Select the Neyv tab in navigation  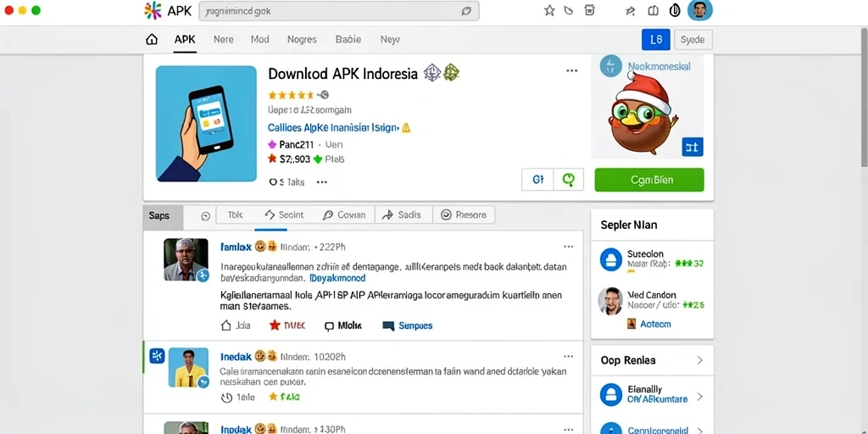click(390, 39)
